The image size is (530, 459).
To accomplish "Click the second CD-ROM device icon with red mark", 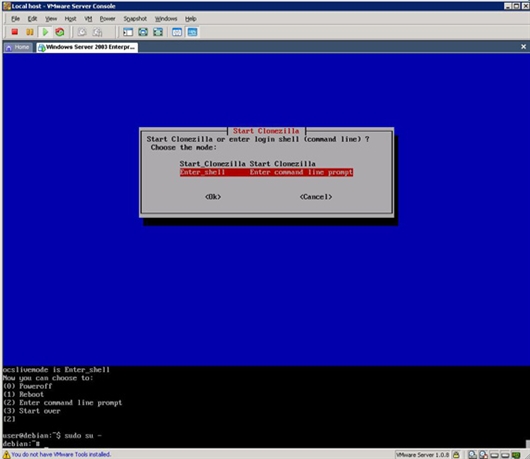I will (x=483, y=455).
